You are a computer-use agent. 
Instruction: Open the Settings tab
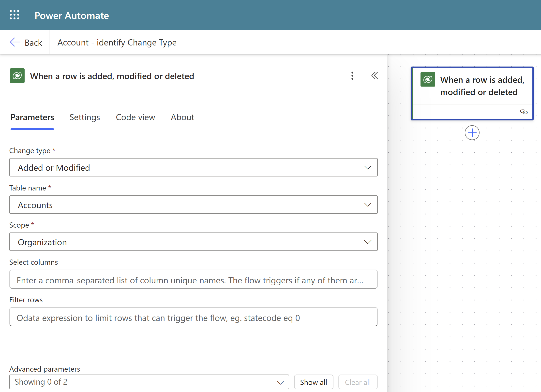pos(85,117)
